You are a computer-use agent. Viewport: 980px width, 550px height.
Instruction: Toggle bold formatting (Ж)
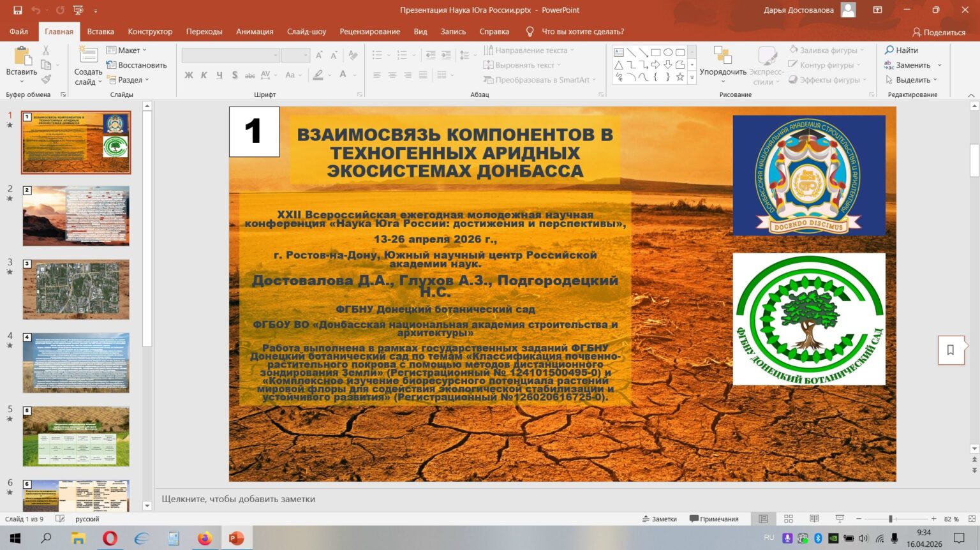(x=189, y=75)
